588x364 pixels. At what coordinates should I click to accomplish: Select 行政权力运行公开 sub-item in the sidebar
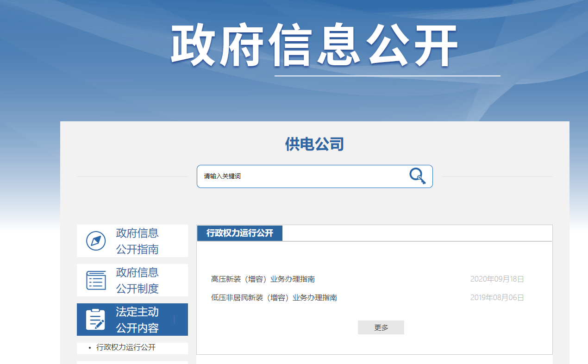pos(126,347)
